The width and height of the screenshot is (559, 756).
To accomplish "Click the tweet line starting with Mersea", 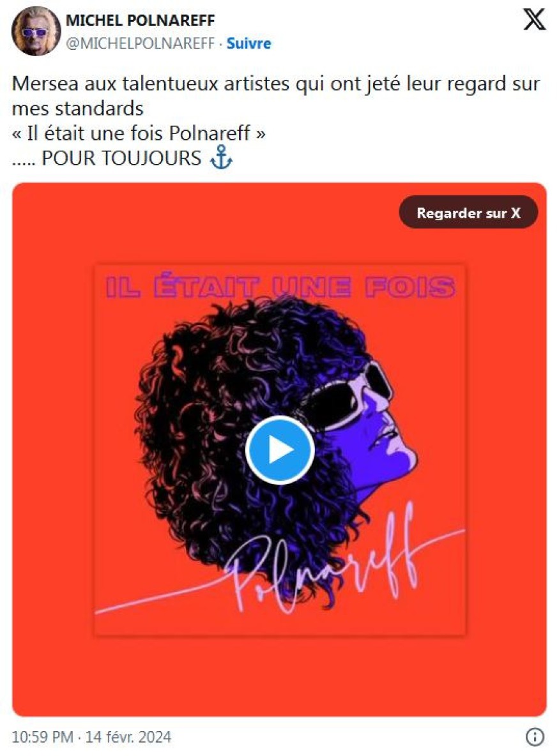I will (276, 84).
